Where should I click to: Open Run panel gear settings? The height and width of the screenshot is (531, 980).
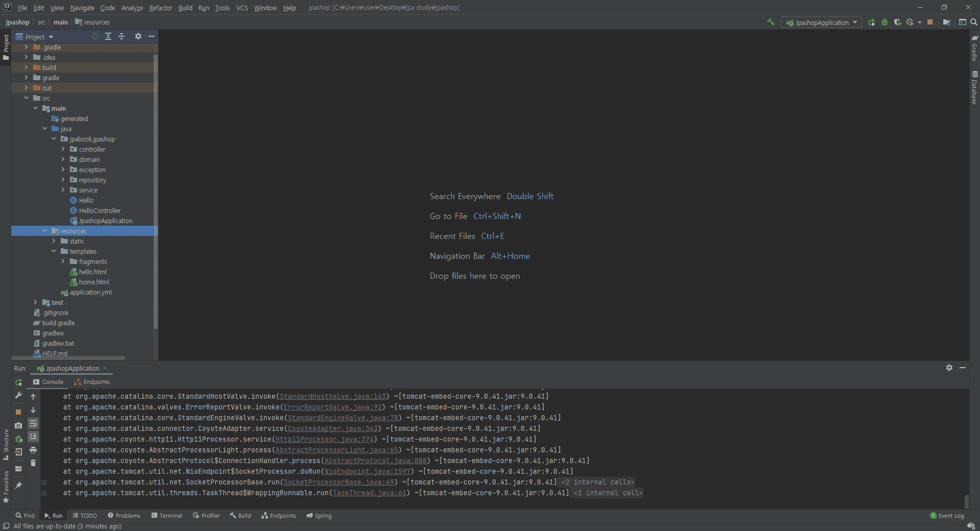coord(949,368)
